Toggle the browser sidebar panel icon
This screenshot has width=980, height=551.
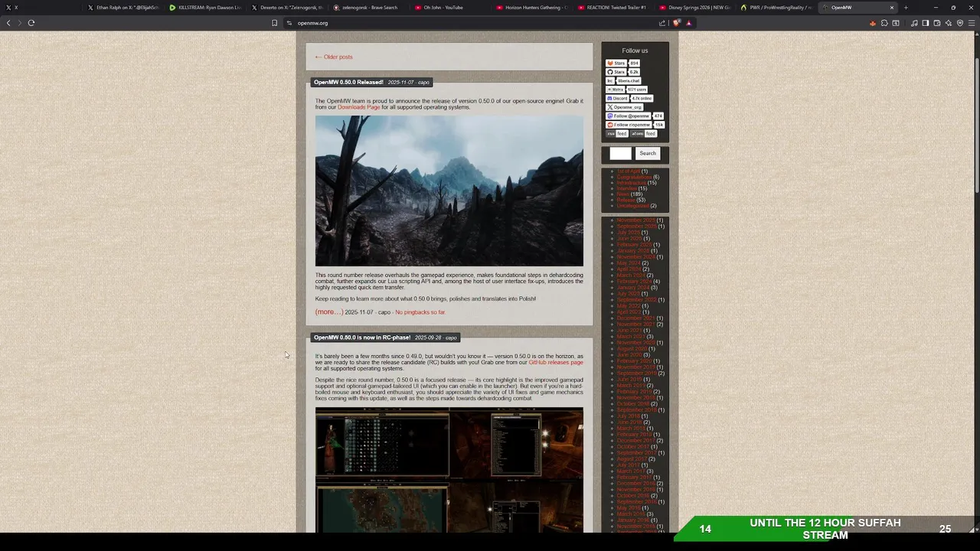925,23
